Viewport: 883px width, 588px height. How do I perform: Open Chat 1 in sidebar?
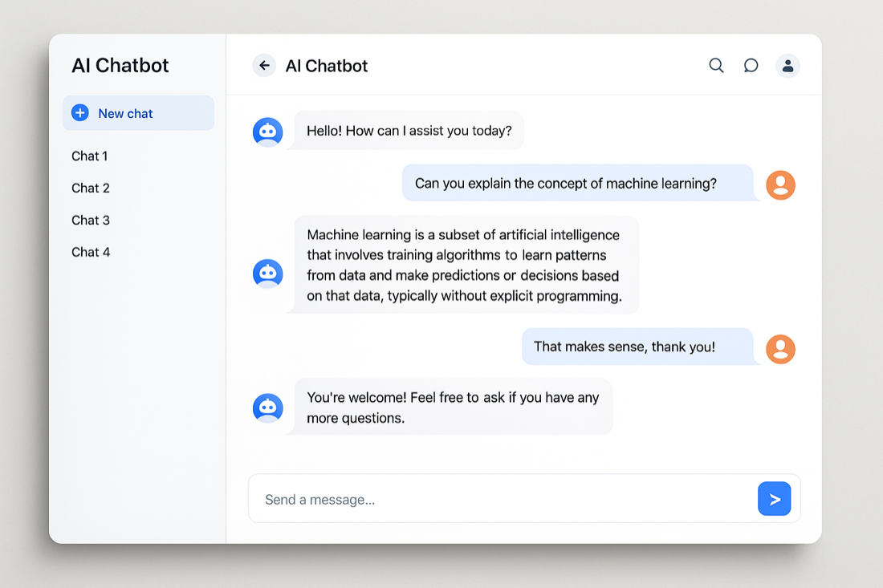(x=90, y=156)
